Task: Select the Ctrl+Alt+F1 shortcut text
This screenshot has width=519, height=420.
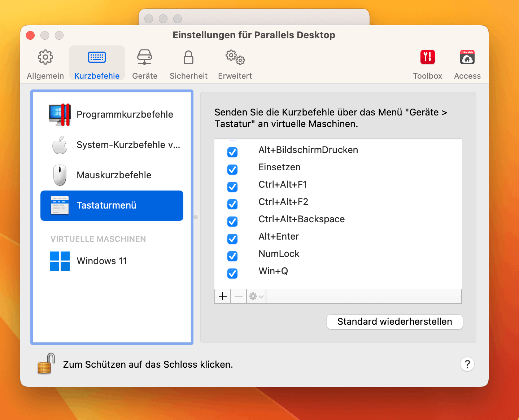Action: point(283,185)
